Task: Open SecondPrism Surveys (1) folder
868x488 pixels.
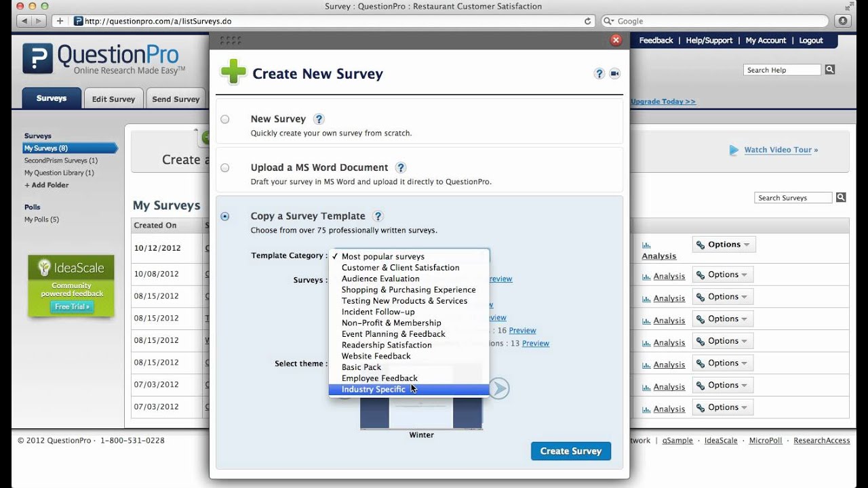Action: click(61, 161)
